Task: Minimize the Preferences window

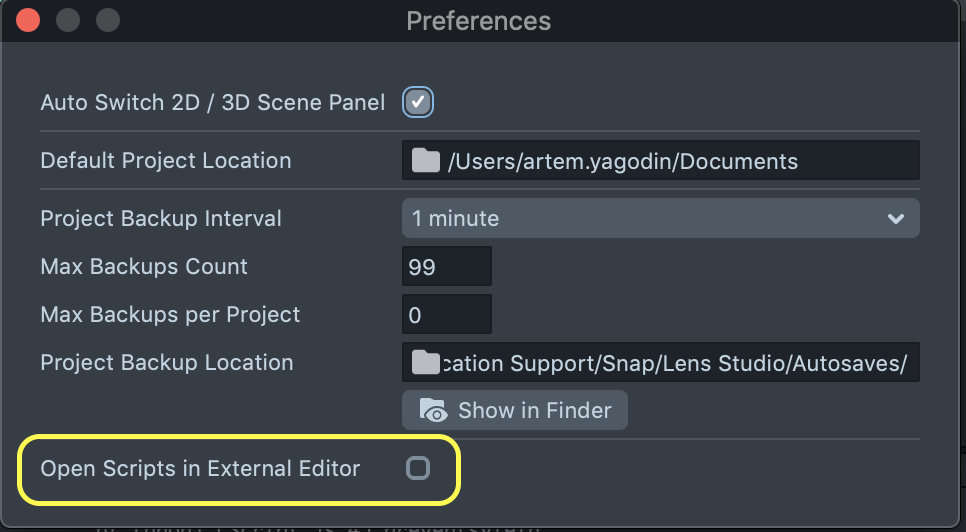Action: (x=68, y=20)
